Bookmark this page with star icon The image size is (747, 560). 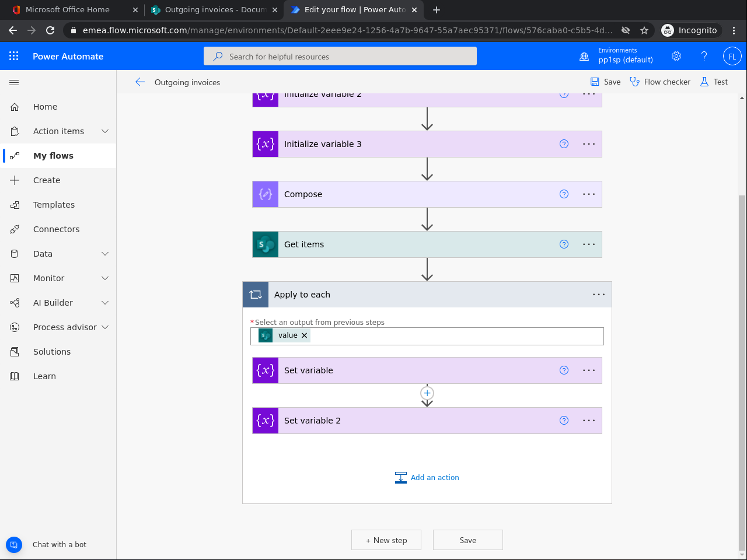[x=644, y=30]
